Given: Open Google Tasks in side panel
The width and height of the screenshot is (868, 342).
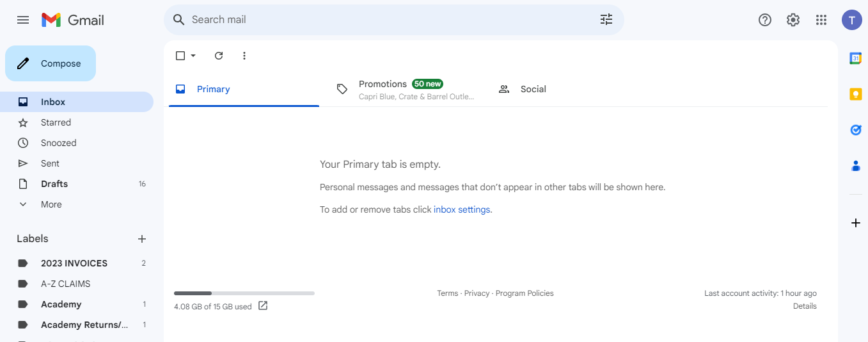Looking at the screenshot, I should 856,130.
